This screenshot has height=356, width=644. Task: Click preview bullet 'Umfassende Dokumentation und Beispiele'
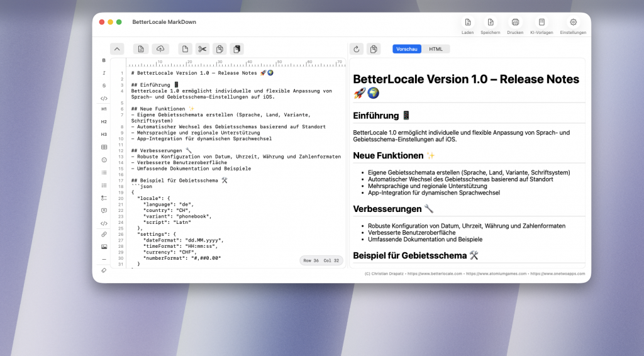coord(425,240)
